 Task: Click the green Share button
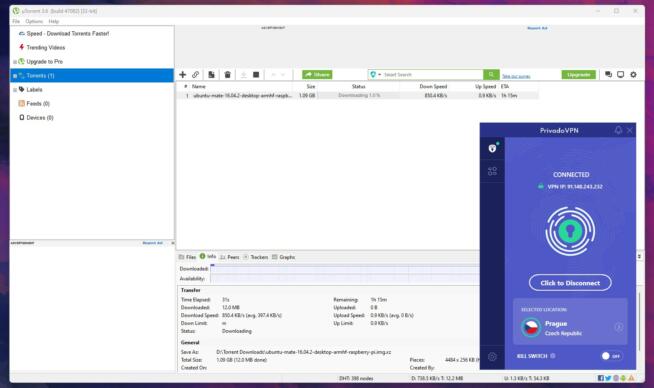tap(317, 75)
